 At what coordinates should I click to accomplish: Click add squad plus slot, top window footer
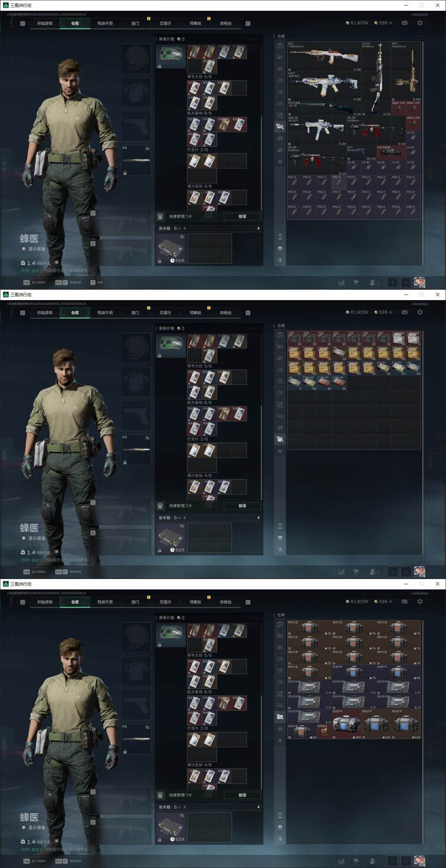tap(392, 283)
